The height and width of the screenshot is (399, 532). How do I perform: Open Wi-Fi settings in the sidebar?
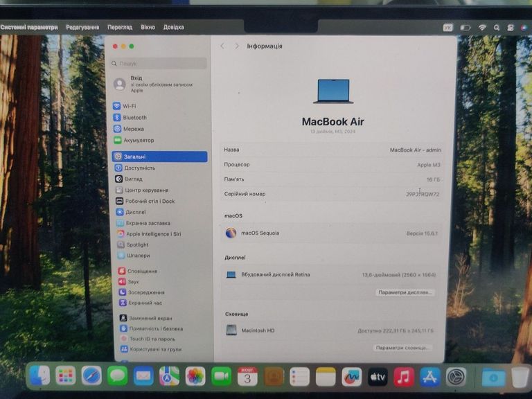[124, 106]
